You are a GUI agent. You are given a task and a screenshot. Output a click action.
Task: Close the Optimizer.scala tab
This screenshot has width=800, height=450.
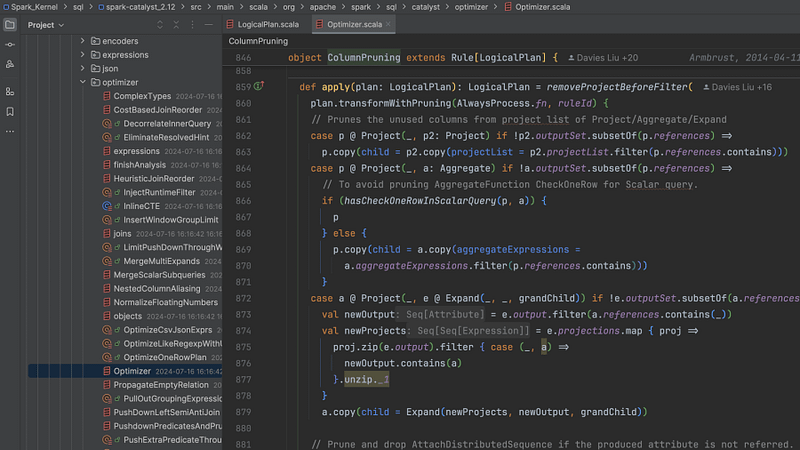click(388, 24)
